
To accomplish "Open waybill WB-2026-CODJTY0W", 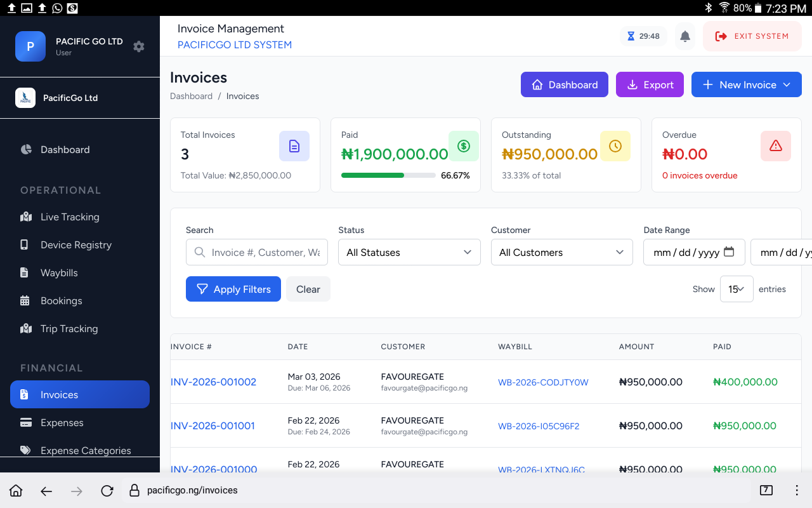I will (543, 382).
